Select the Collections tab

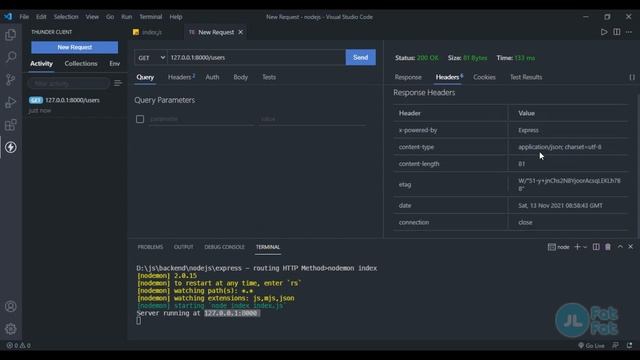81,64
